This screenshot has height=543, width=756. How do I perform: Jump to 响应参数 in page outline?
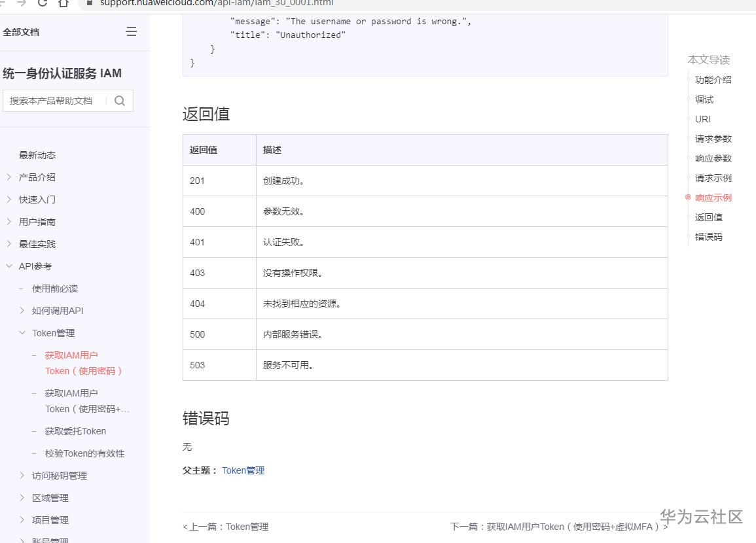pos(713,158)
